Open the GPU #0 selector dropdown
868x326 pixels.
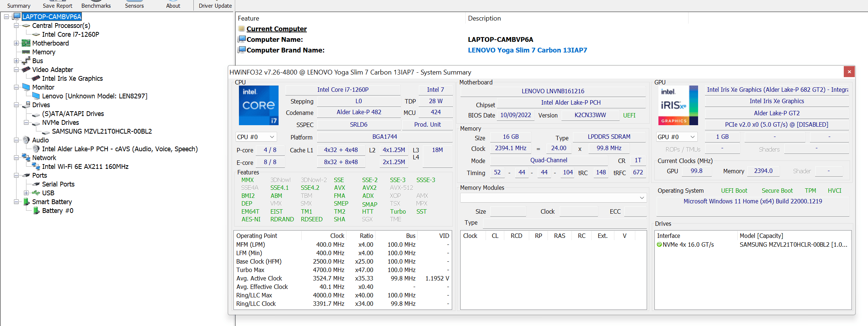[676, 137]
